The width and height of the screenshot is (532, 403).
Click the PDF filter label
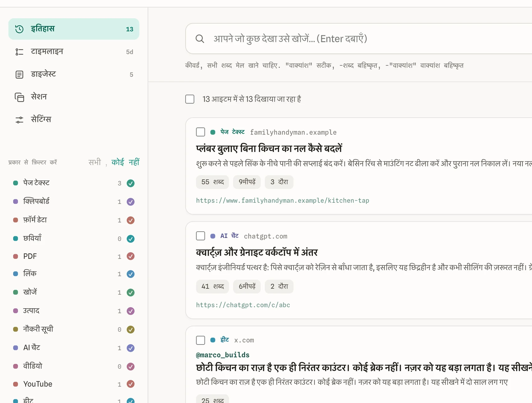(x=30, y=256)
